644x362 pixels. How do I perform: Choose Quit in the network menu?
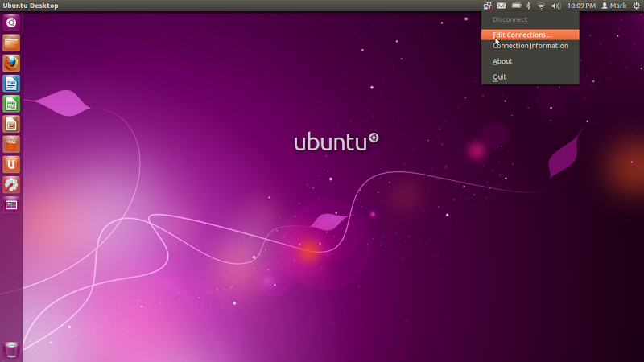(530, 76)
